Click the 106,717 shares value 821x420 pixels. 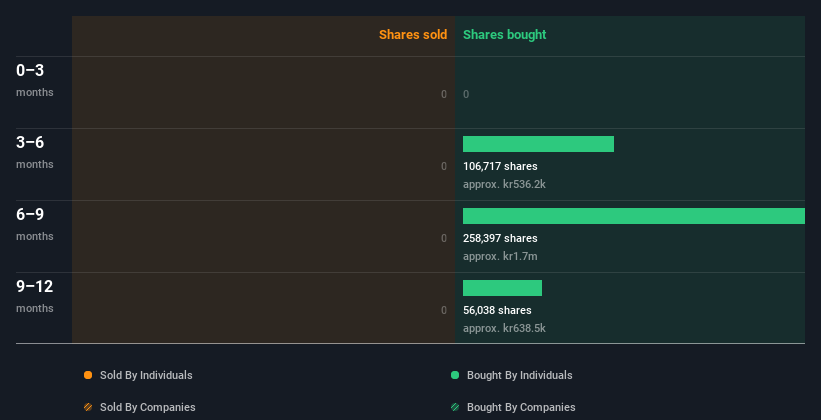[x=500, y=166]
